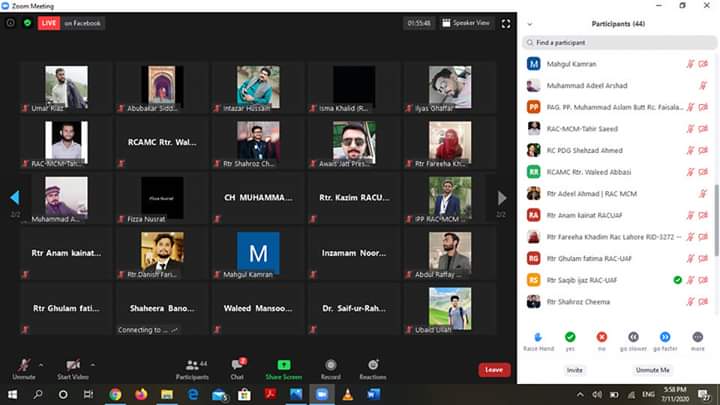Click the red Leave button

click(x=494, y=370)
